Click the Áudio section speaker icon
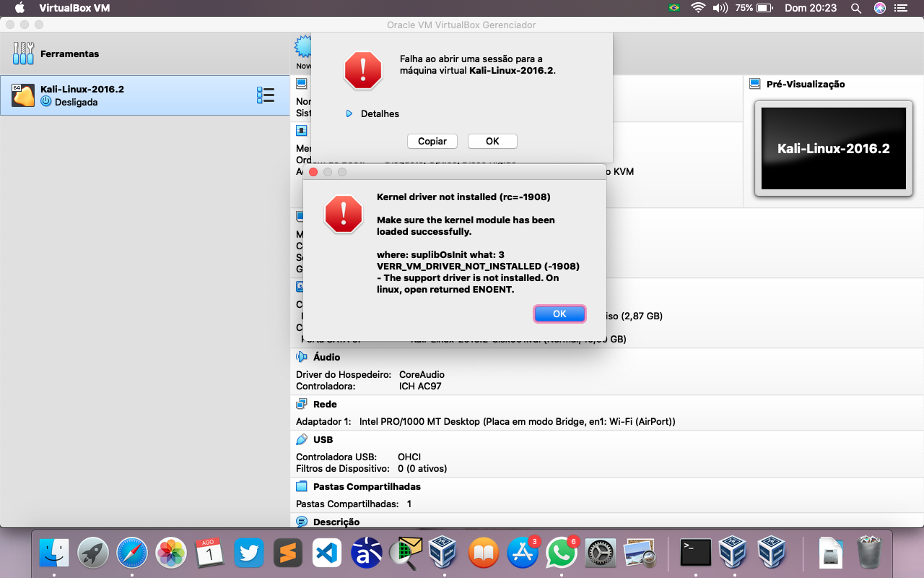924x578 pixels. pyautogui.click(x=302, y=357)
